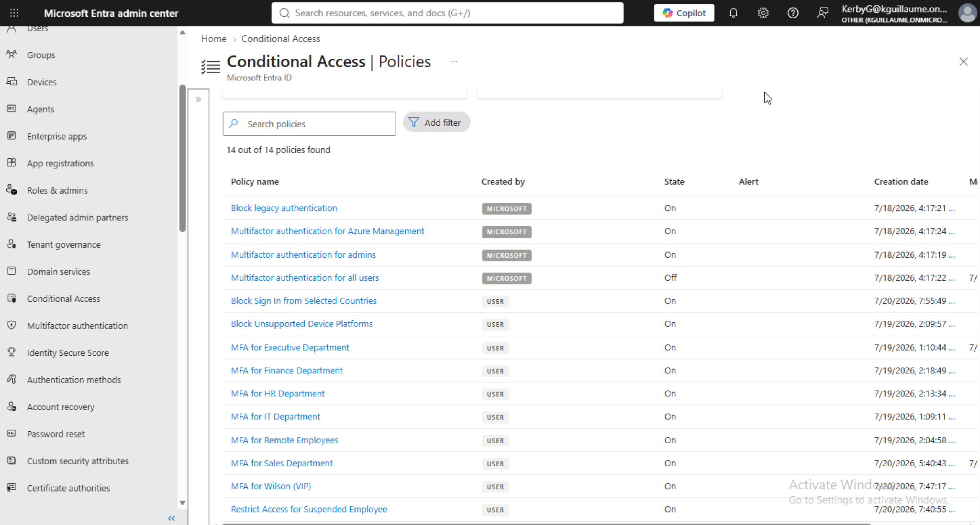Click the sidebar vertical scrollbar thumb
This screenshot has height=525, width=980.
[182, 158]
